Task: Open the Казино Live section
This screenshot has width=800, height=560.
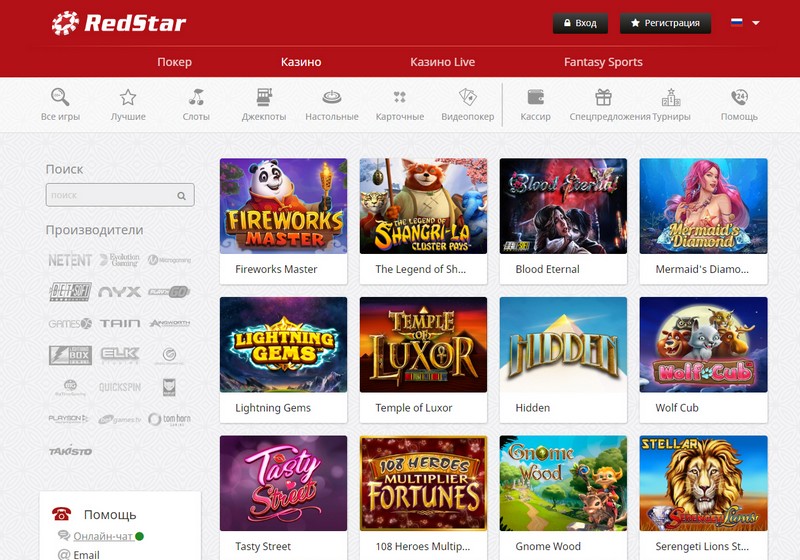Action: click(442, 62)
